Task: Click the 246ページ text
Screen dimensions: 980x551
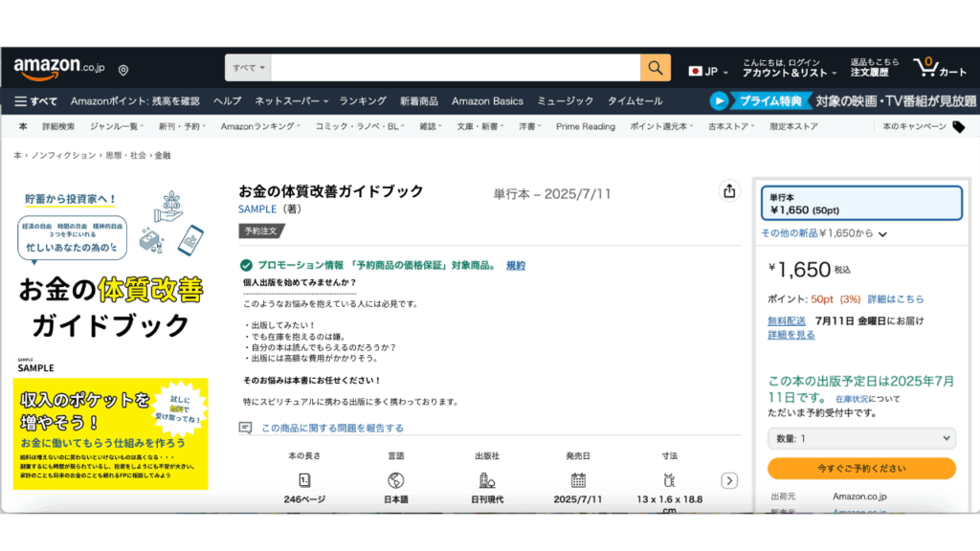Action: (x=304, y=499)
